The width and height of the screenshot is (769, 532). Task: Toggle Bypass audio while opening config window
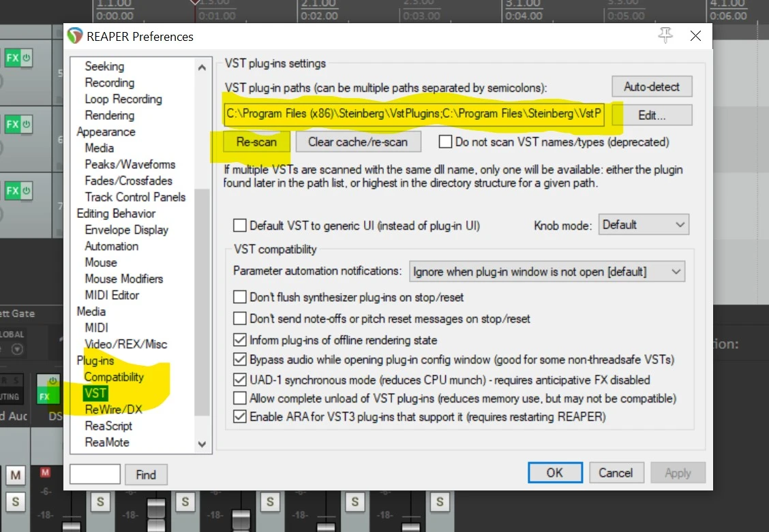(240, 359)
